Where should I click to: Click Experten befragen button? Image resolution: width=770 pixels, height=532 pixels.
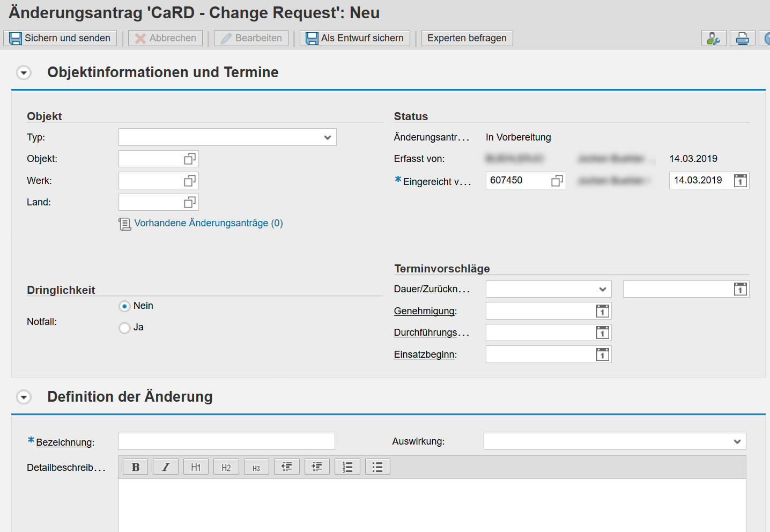[467, 38]
